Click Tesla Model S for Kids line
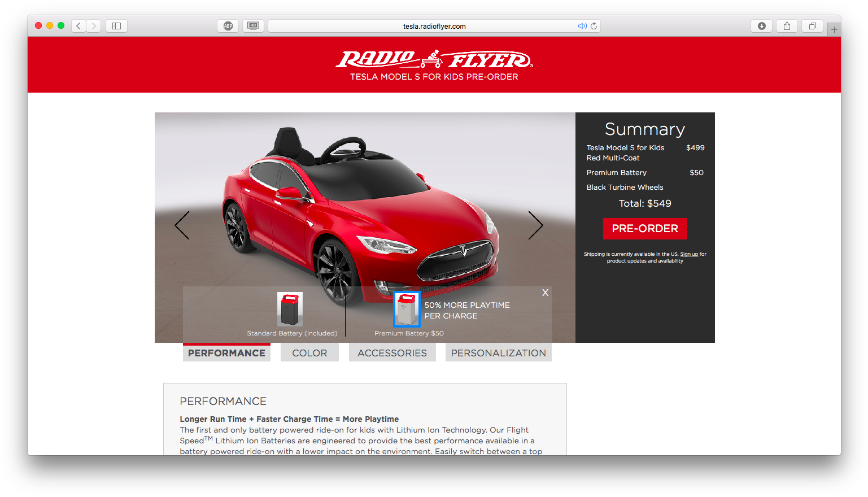 tap(625, 148)
